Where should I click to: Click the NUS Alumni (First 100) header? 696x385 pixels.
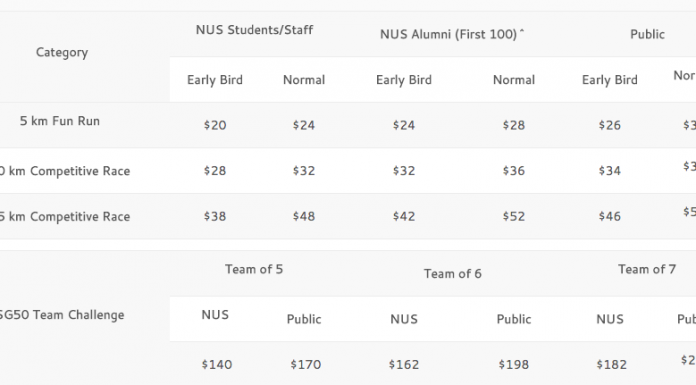pos(452,34)
